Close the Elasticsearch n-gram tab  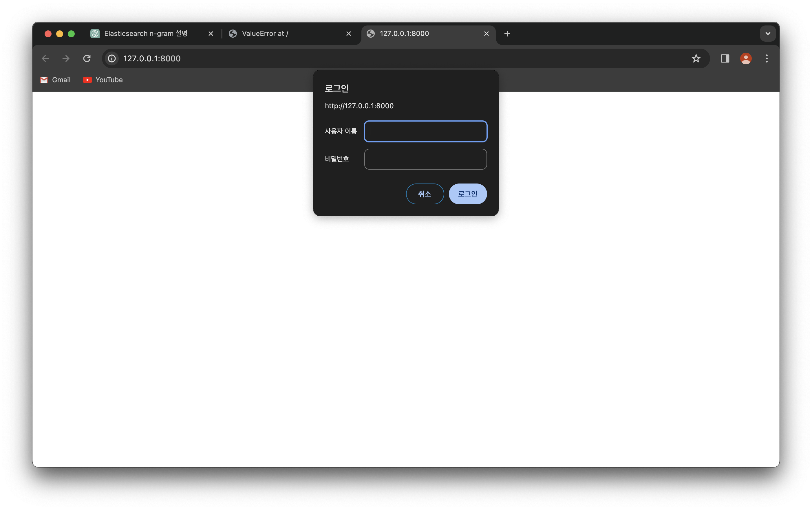211,34
